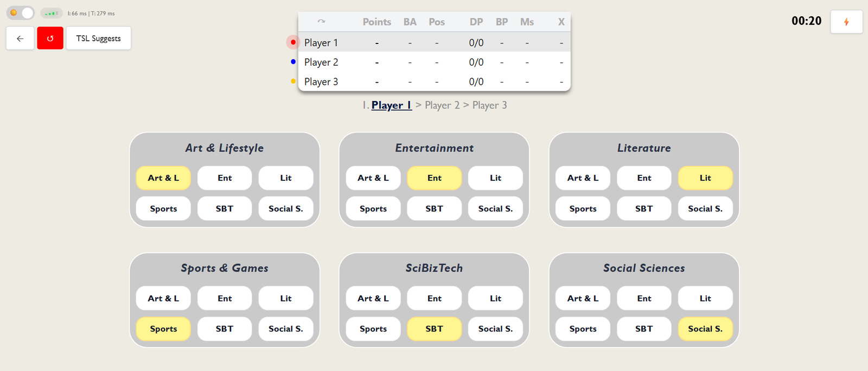
Task: Click the underlined Player 1 turn-order link
Action: 392,105
